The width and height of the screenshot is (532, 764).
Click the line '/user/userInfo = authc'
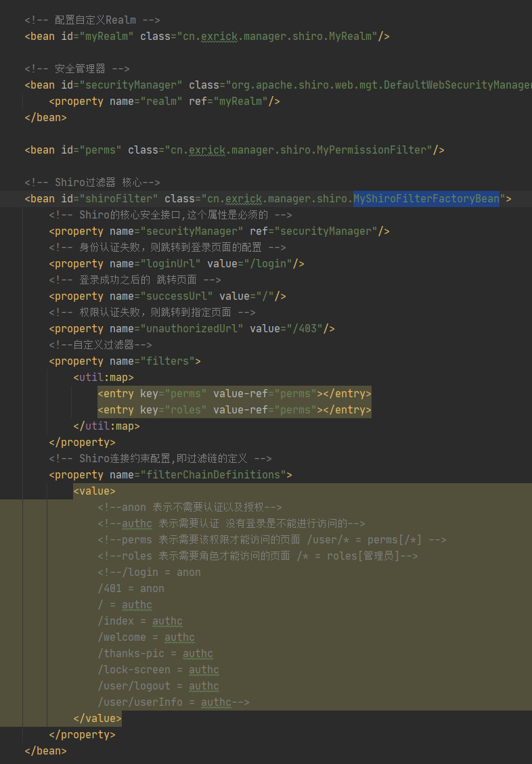173,702
